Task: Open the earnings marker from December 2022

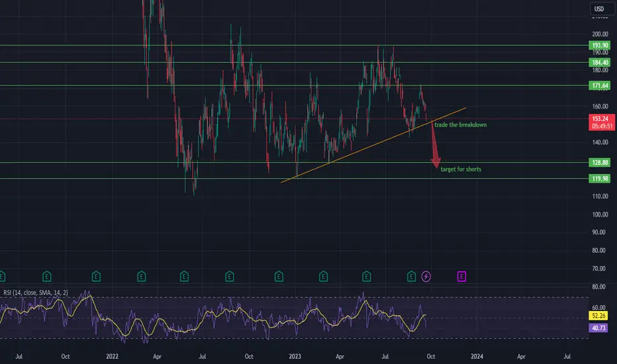Action: pos(279,277)
